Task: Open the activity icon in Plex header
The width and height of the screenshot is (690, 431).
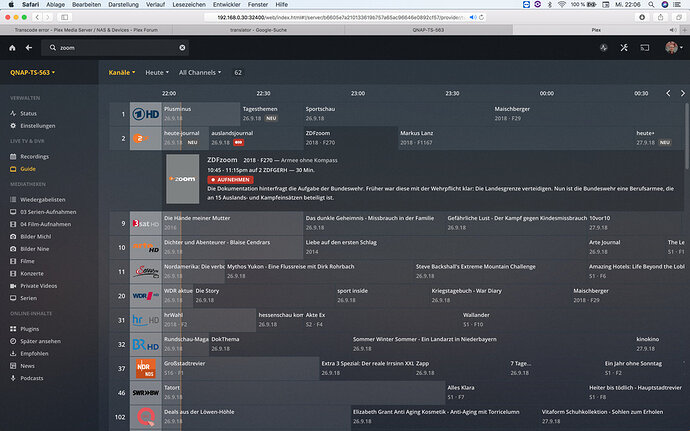Action: [604, 48]
